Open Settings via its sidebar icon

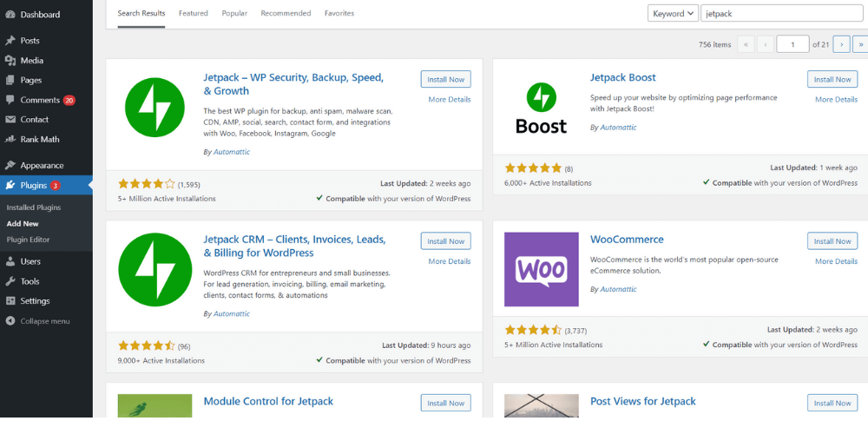click(10, 301)
